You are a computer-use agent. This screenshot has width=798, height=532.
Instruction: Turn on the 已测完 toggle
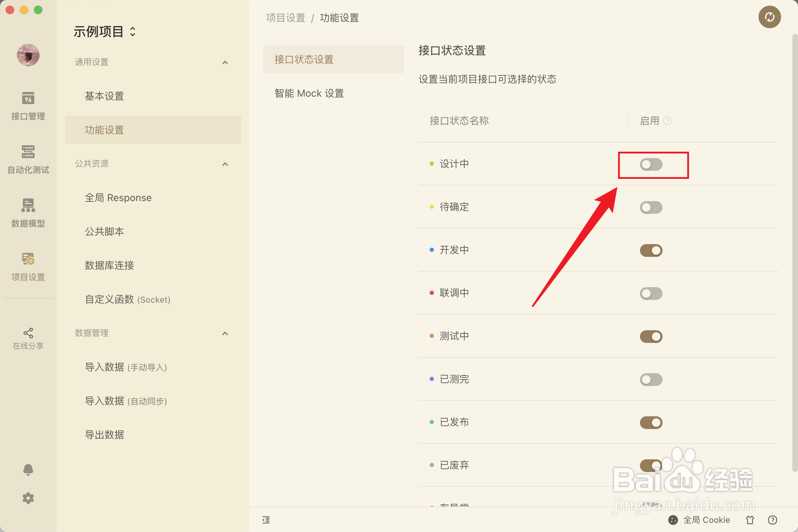coord(651,380)
